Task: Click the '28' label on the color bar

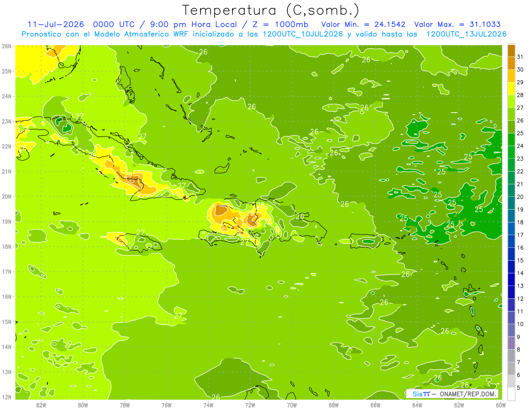Action: click(520, 95)
